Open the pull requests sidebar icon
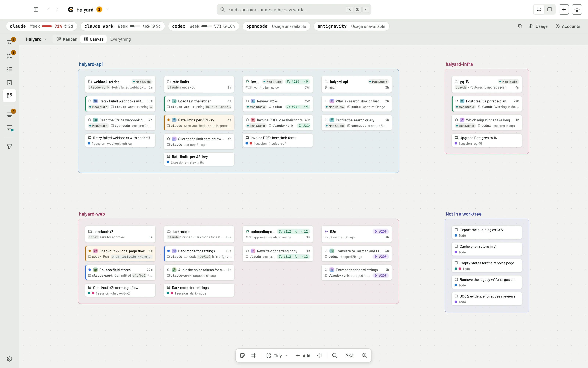588x368 pixels. (10, 56)
